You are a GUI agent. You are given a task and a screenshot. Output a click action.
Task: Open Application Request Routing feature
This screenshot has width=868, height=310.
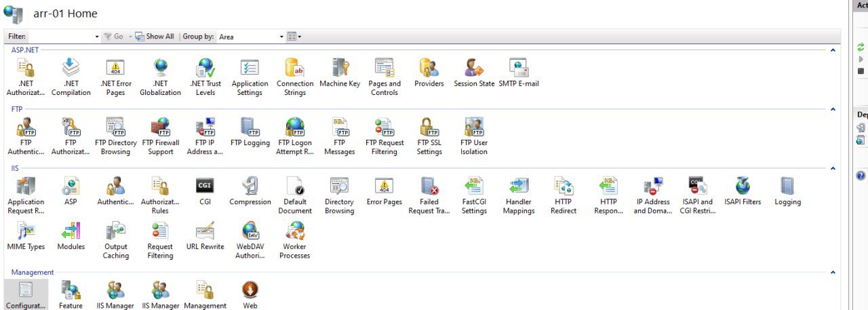(x=26, y=195)
